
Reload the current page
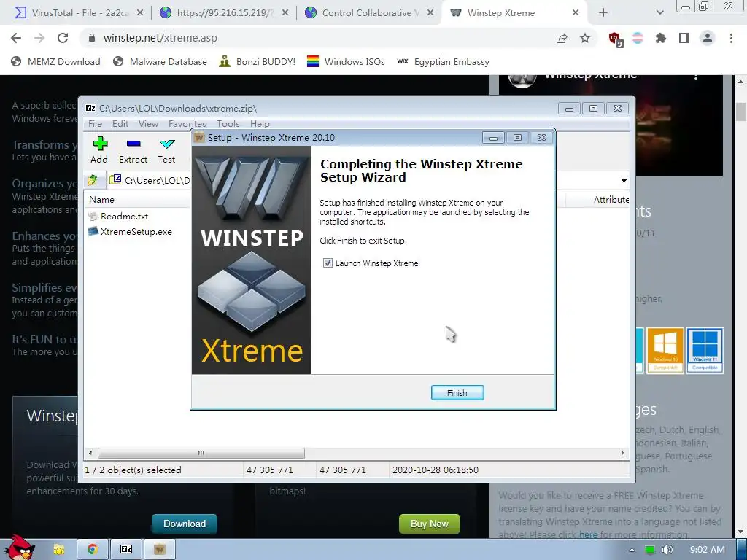pyautogui.click(x=63, y=38)
